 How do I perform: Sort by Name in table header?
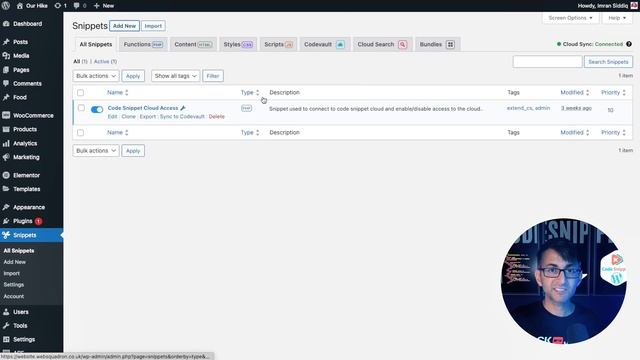point(118,93)
